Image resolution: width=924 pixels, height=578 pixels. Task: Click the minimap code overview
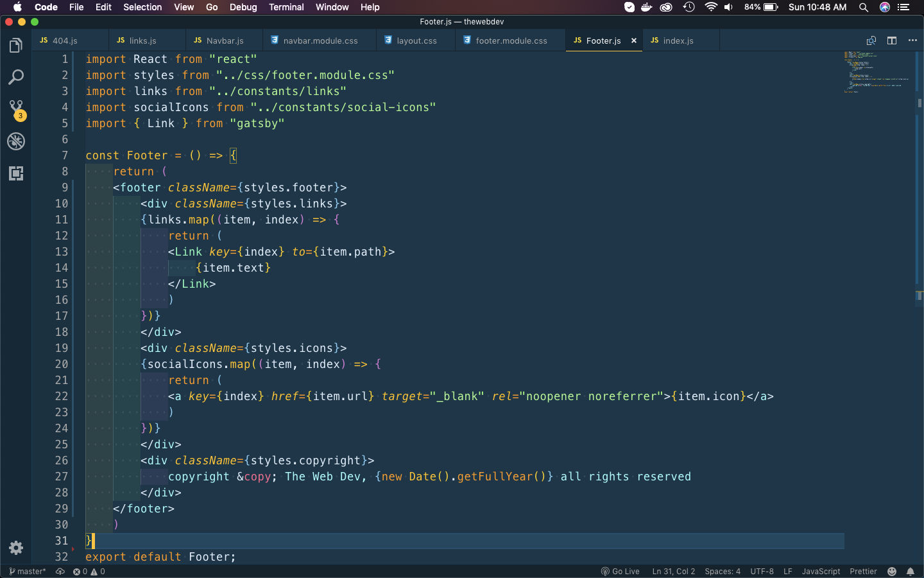point(877,72)
